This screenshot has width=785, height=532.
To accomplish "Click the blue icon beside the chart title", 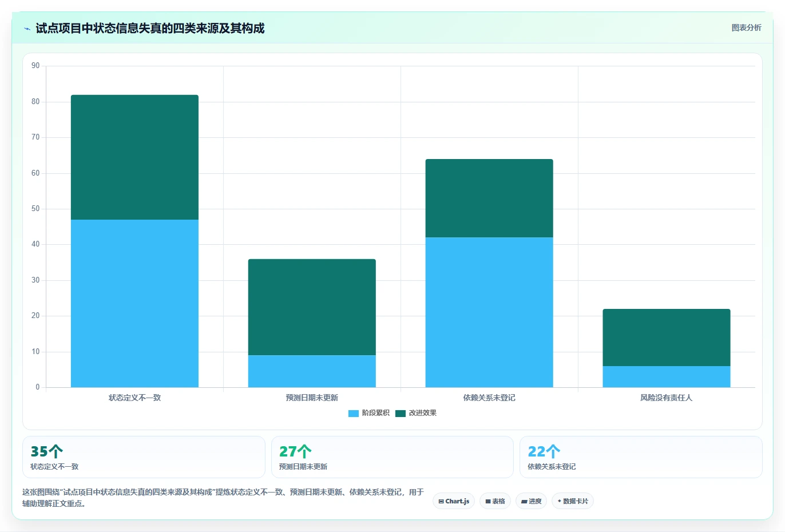I will point(27,29).
